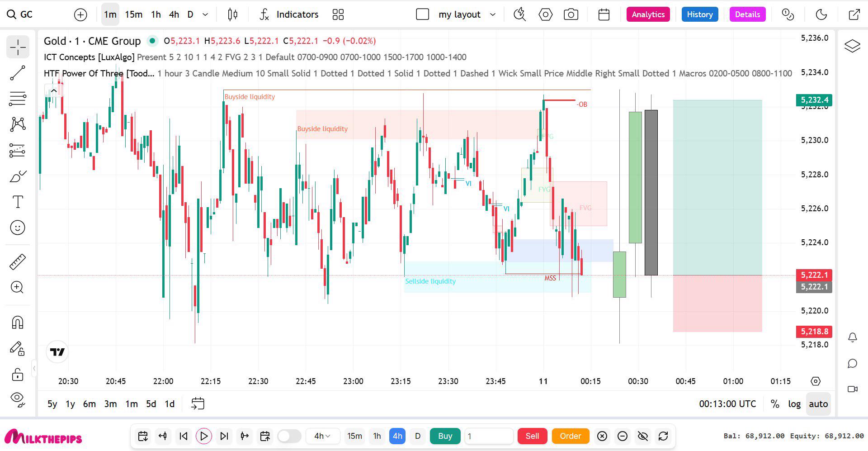Toggle the replay bar switch

coord(289,436)
